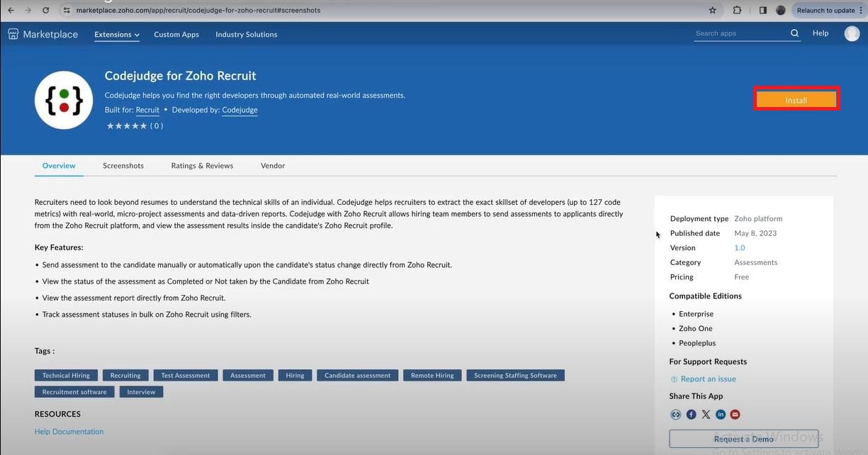
Task: Click the Assessments category value
Action: (755, 262)
